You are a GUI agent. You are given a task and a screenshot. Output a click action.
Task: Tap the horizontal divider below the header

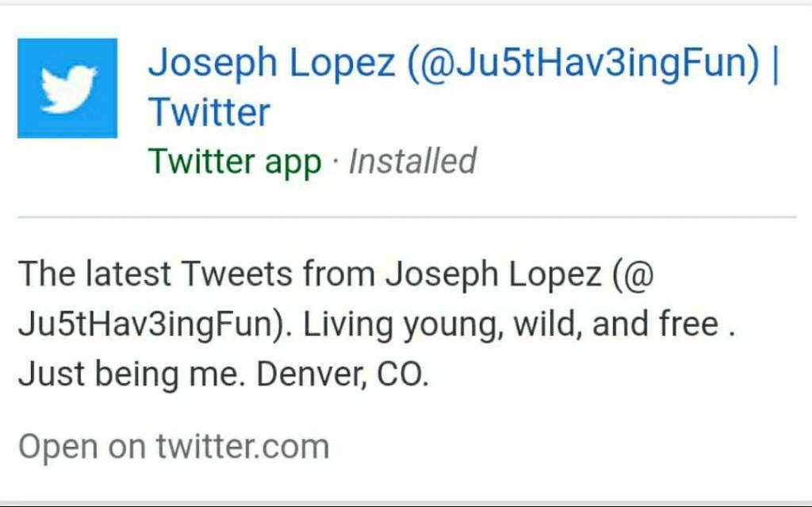(x=406, y=216)
